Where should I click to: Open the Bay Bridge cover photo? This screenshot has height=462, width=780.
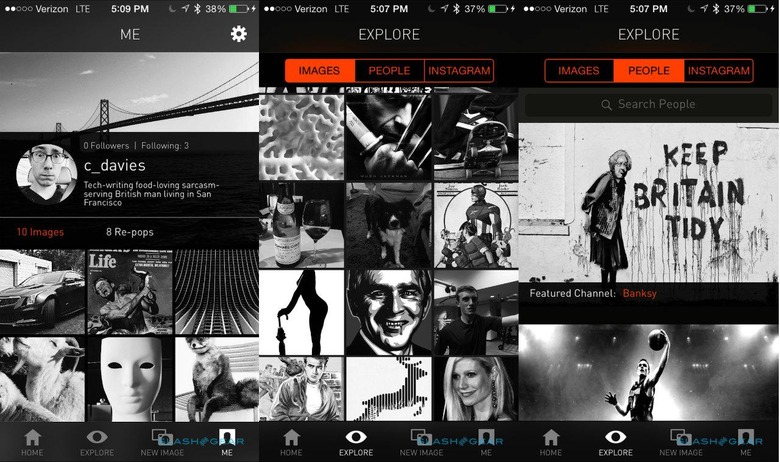(x=129, y=92)
